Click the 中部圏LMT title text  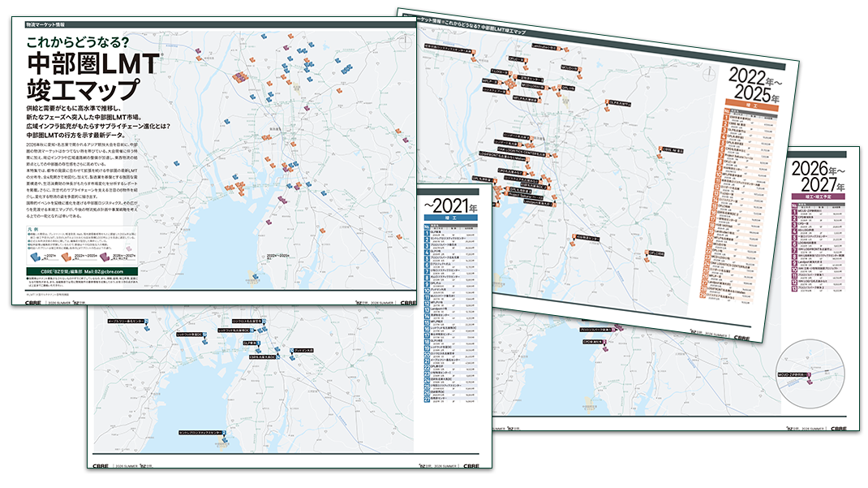(x=93, y=63)
